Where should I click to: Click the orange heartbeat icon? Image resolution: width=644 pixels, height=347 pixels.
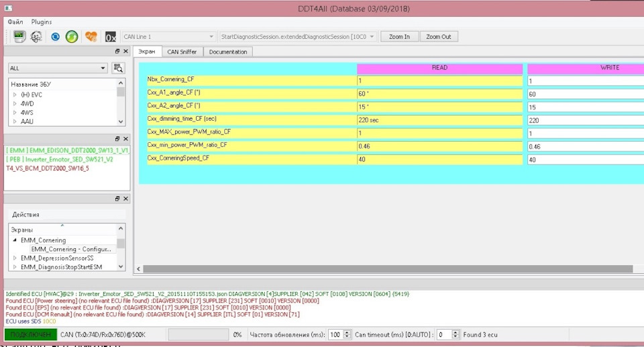(x=91, y=37)
